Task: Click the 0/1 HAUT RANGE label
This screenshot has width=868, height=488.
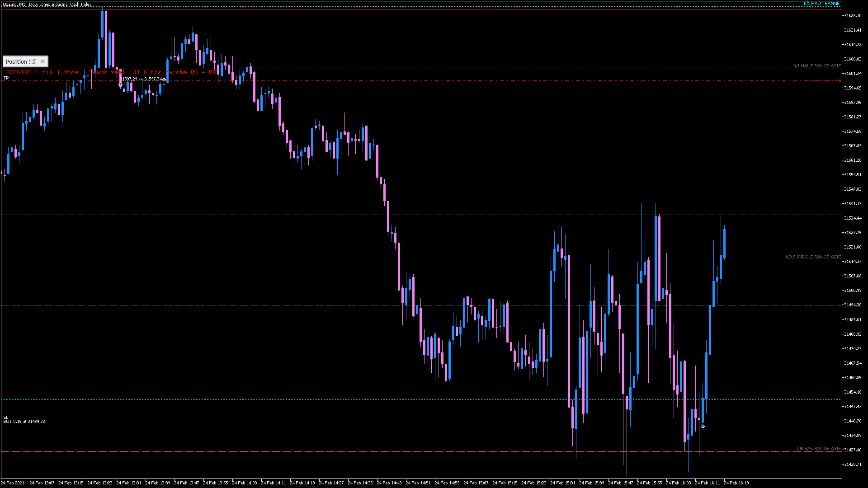Action: [x=821, y=4]
